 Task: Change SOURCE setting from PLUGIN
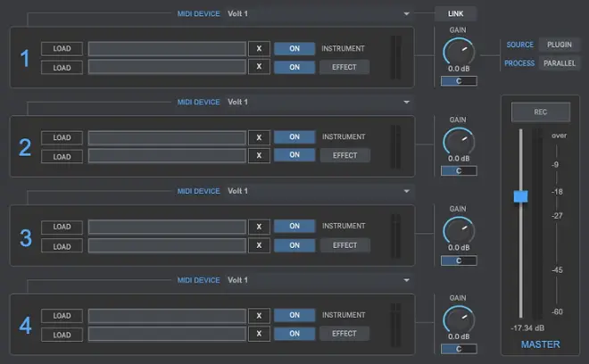click(x=560, y=45)
